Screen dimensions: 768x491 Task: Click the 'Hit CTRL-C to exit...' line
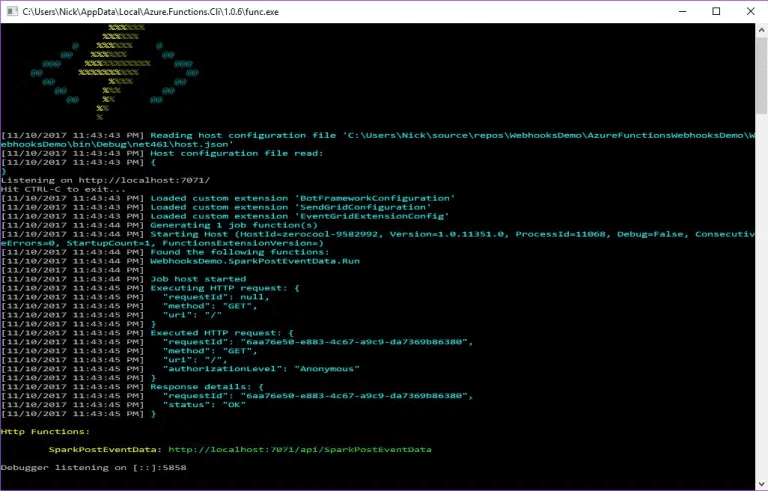[63, 189]
